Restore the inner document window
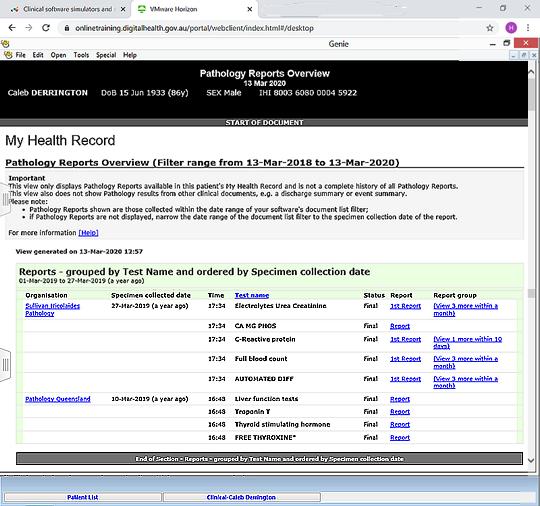 [x=523, y=55]
